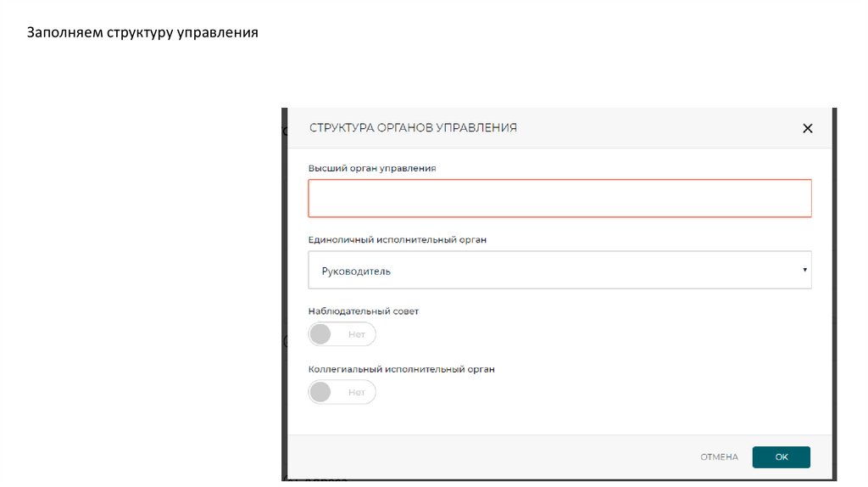Viewport: 868px width, 487px height.
Task: Enable the Наблюдательный совет toggle
Action: click(x=342, y=334)
